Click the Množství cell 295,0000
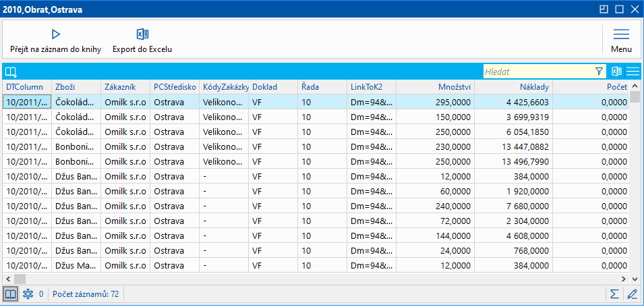 pos(436,102)
